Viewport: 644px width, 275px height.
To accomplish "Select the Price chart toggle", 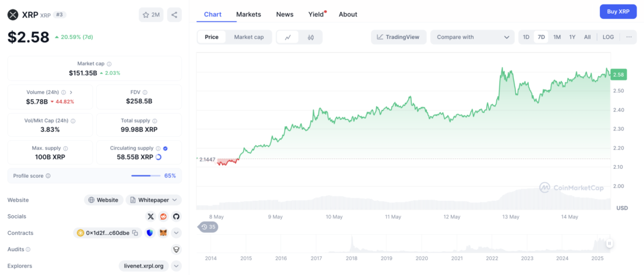I will (212, 37).
